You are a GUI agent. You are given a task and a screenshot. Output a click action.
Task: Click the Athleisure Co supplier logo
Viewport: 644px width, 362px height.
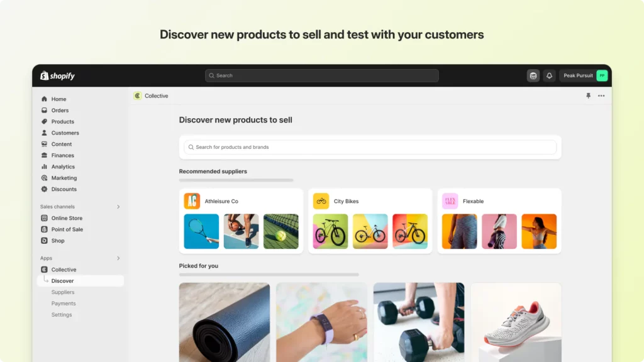(192, 201)
